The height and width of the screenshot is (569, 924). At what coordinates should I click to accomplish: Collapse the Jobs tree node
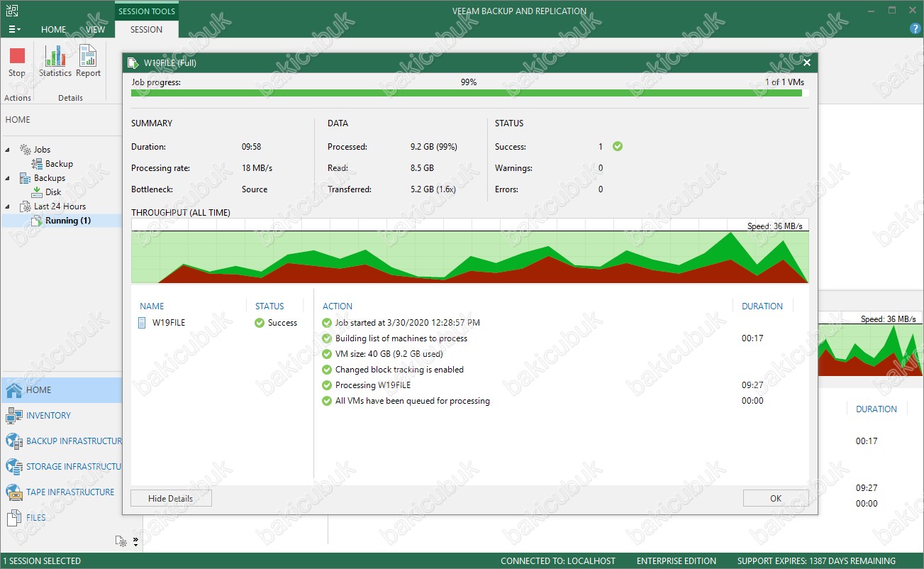coord(8,150)
